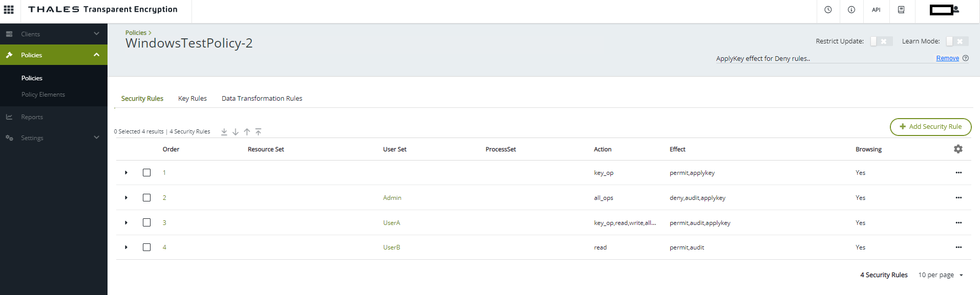Move selected rule to top arrow icon
This screenshot has width=980, height=295.
[x=259, y=132]
